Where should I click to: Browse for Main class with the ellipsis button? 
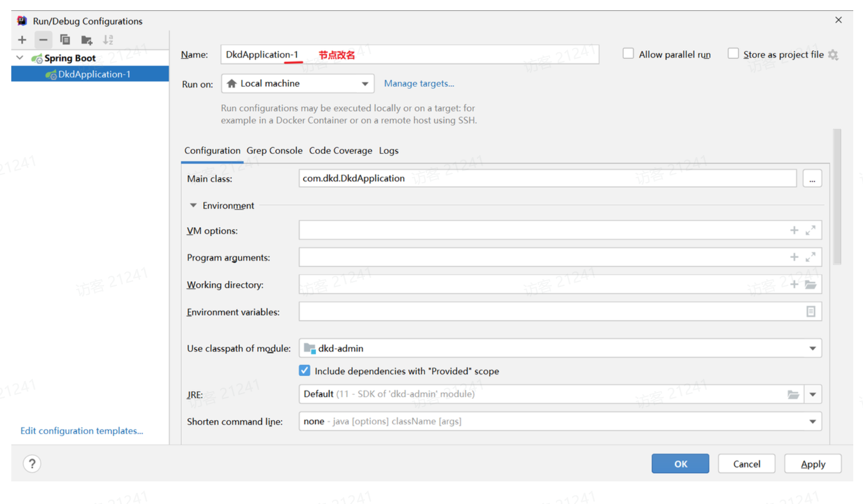point(812,179)
